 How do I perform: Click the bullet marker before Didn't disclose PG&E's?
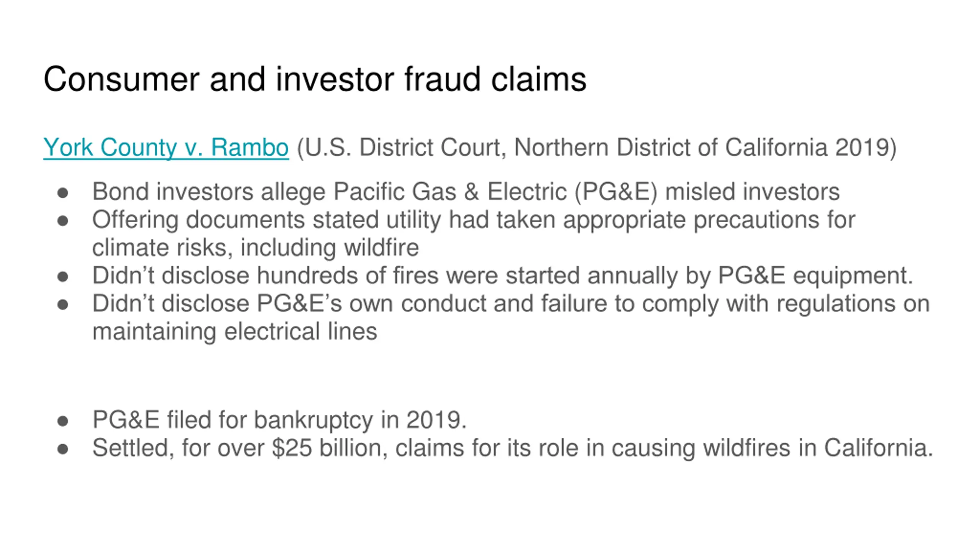(62, 305)
